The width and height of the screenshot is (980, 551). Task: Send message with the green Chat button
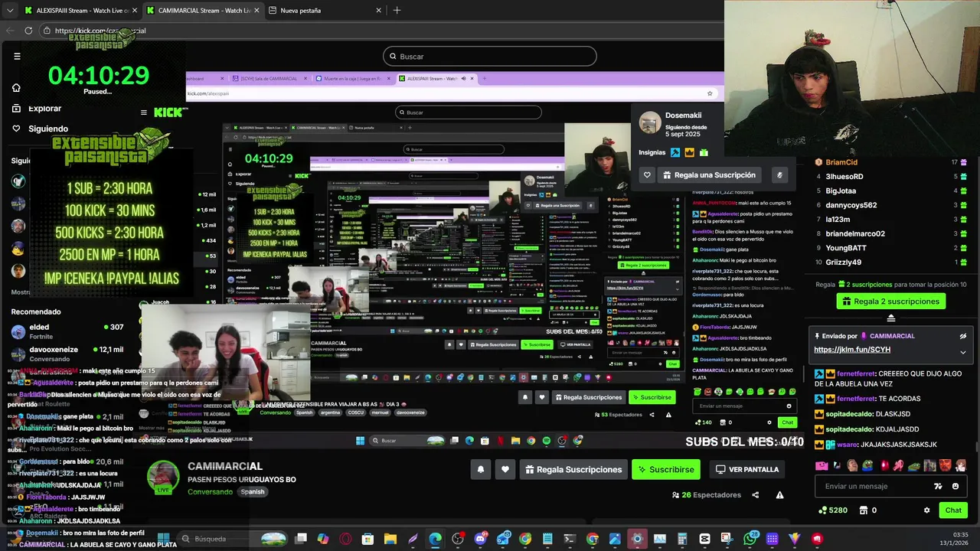coord(953,510)
